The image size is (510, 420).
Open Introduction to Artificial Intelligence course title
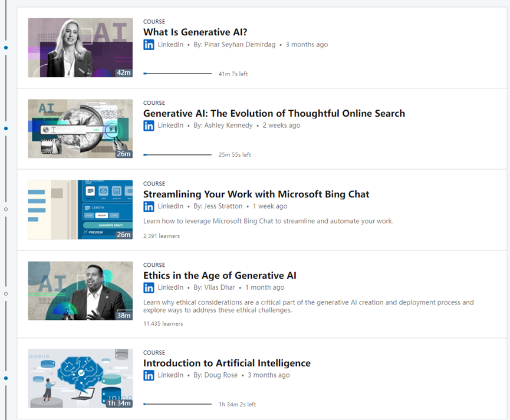click(227, 363)
